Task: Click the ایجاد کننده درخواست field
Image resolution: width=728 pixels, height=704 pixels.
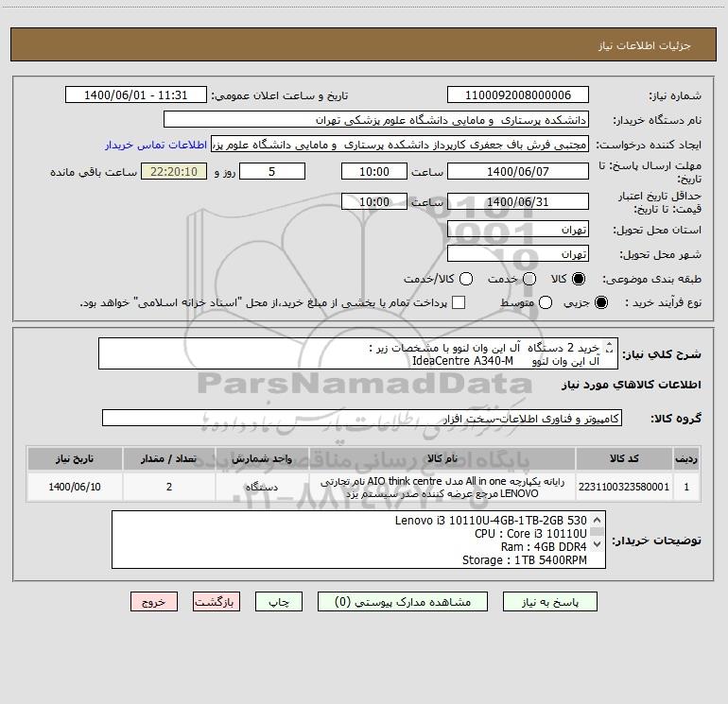Action: tap(400, 145)
